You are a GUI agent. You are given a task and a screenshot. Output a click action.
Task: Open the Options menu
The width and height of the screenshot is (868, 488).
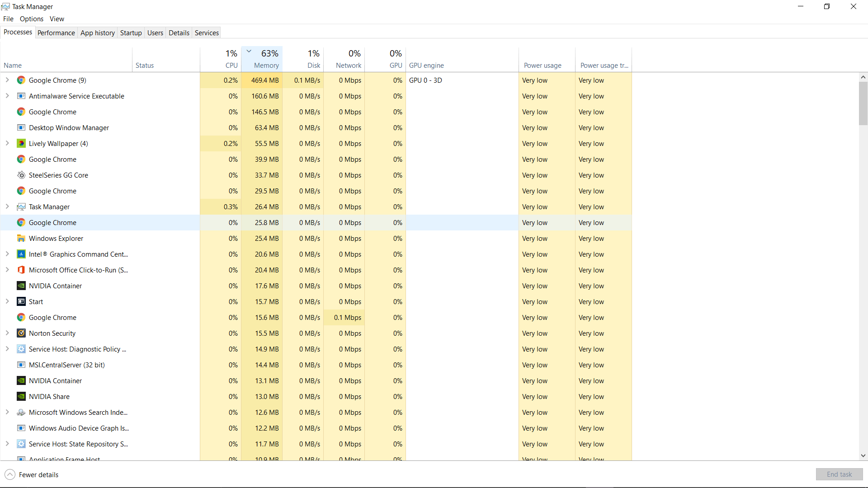32,19
